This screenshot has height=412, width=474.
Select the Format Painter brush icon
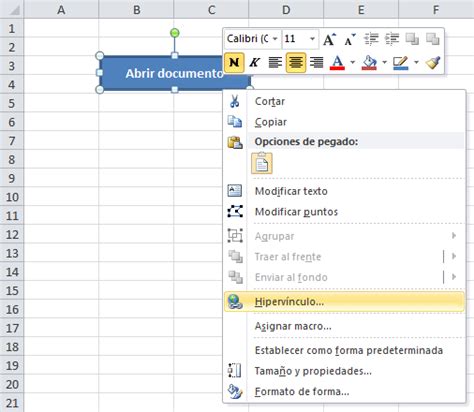tap(433, 62)
